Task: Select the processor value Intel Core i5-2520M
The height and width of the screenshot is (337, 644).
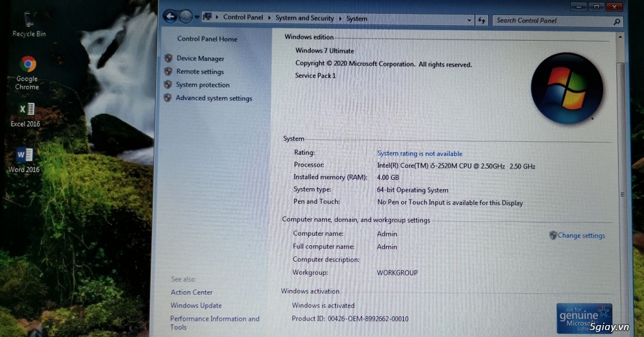Action: click(x=456, y=166)
